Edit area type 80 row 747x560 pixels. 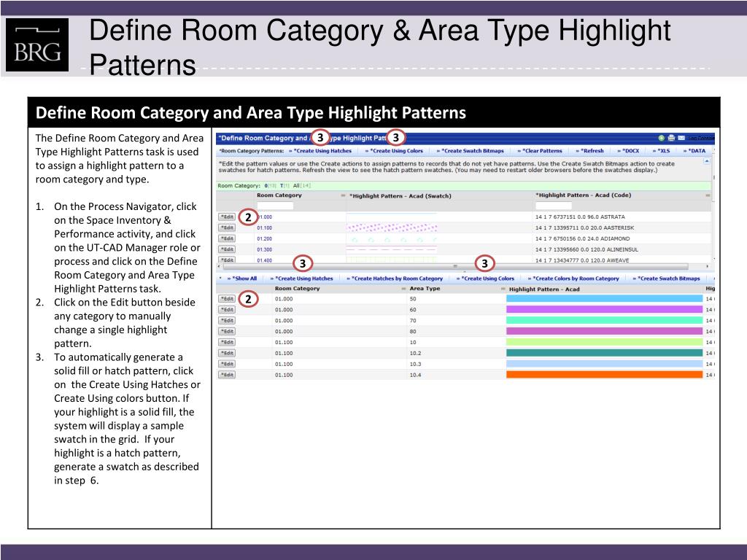pos(227,332)
